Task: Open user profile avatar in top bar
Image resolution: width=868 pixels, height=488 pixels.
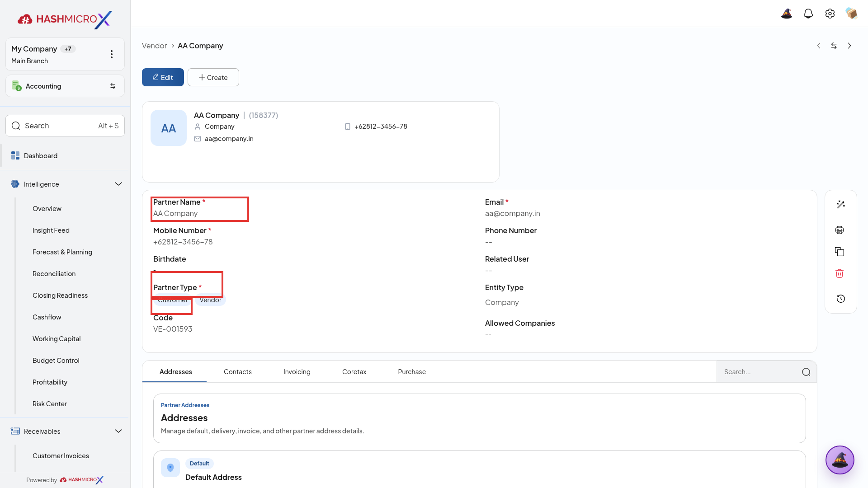Action: tap(852, 14)
